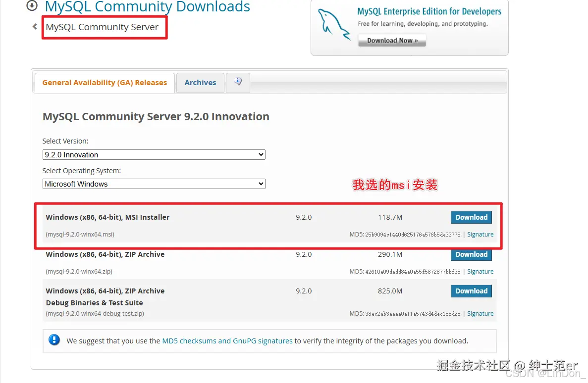The image size is (588, 383).
Task: Open Signature link for mysql-9.2.0-winx64.msi
Action: tap(481, 235)
